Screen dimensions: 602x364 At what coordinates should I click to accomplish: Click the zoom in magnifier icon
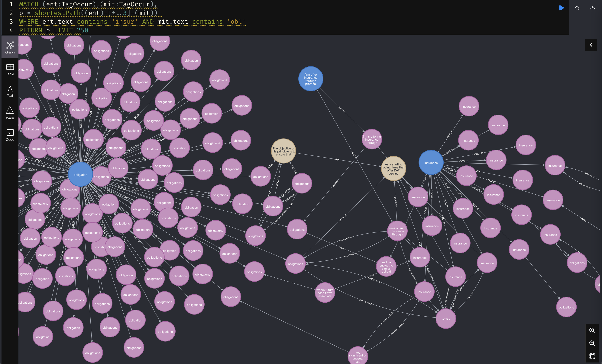pos(592,330)
